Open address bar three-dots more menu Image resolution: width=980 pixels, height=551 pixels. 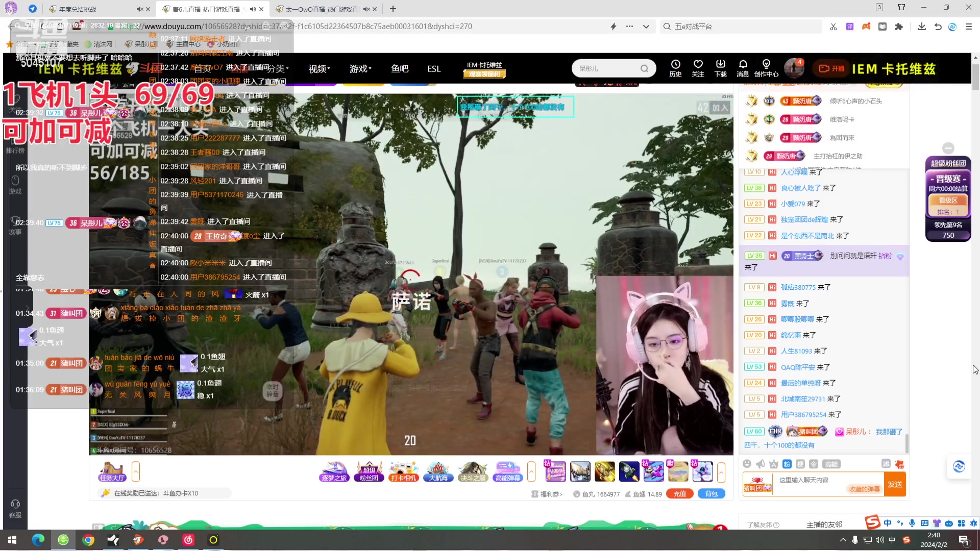(x=630, y=27)
